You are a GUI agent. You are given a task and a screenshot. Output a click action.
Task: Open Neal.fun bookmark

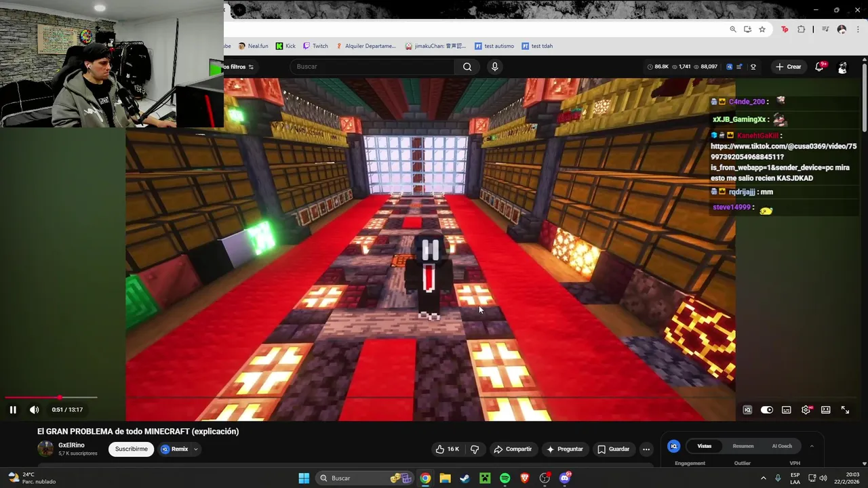point(253,46)
